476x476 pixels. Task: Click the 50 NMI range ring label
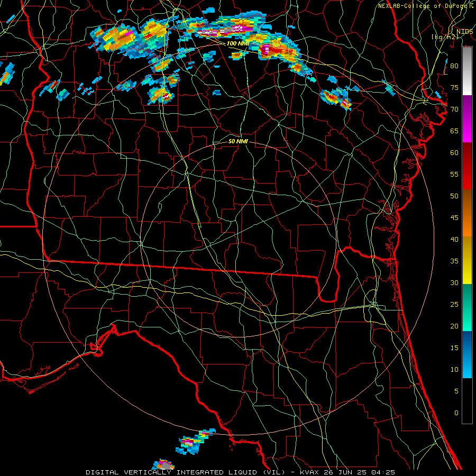(238, 141)
